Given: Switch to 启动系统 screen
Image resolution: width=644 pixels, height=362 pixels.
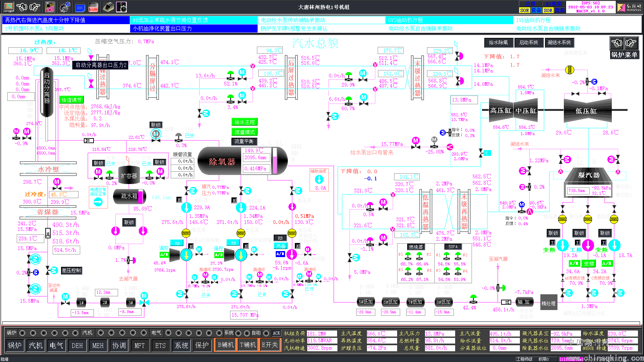Looking at the screenshot, I should tap(528, 43).
